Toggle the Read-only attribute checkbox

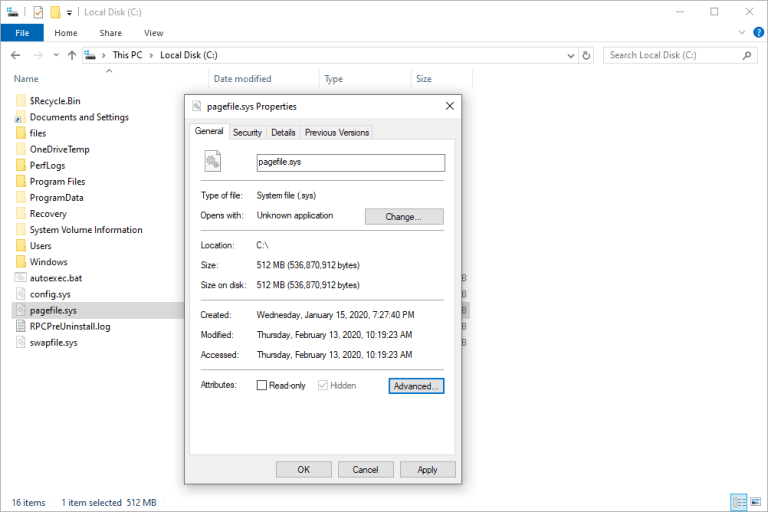(x=262, y=386)
